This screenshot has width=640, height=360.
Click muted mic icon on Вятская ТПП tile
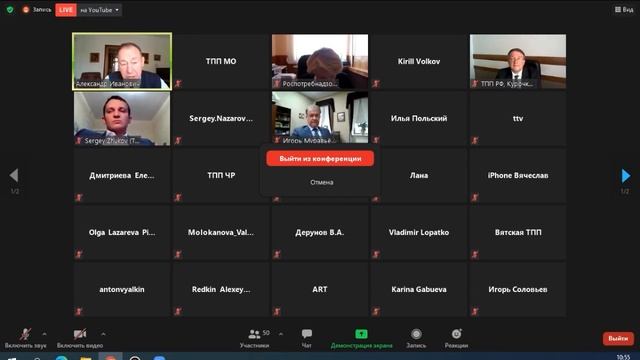(x=475, y=255)
